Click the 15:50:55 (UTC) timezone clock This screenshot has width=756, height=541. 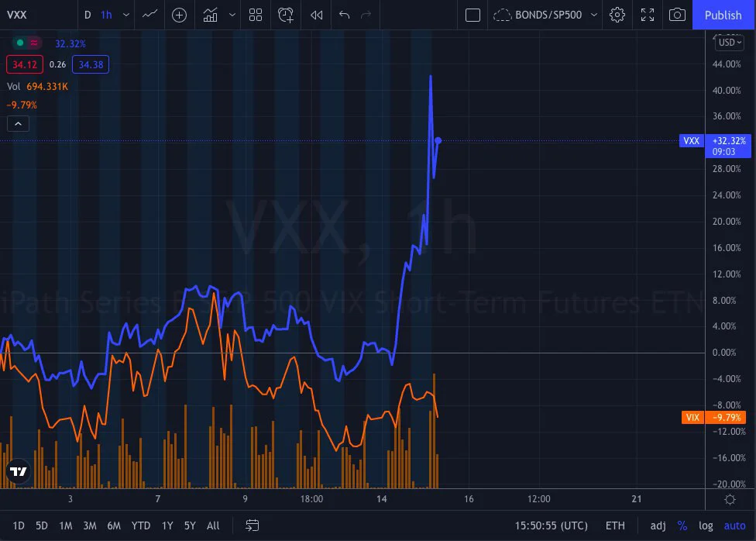tap(551, 525)
